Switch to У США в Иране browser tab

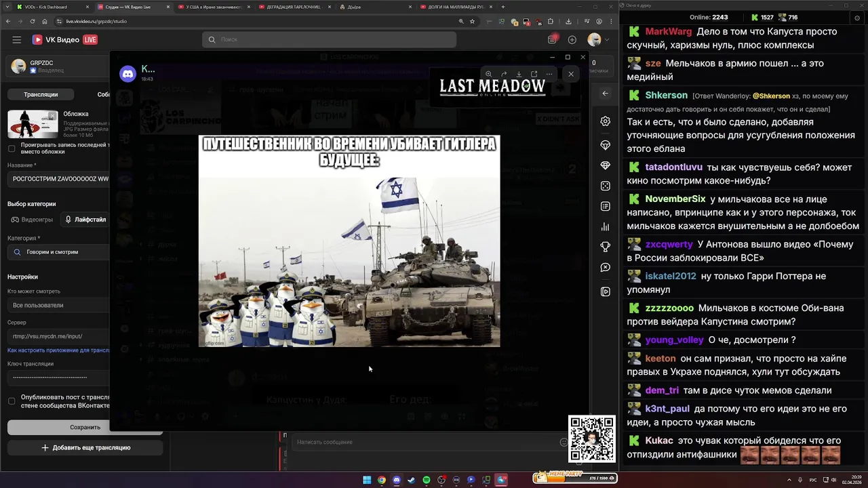coord(214,7)
